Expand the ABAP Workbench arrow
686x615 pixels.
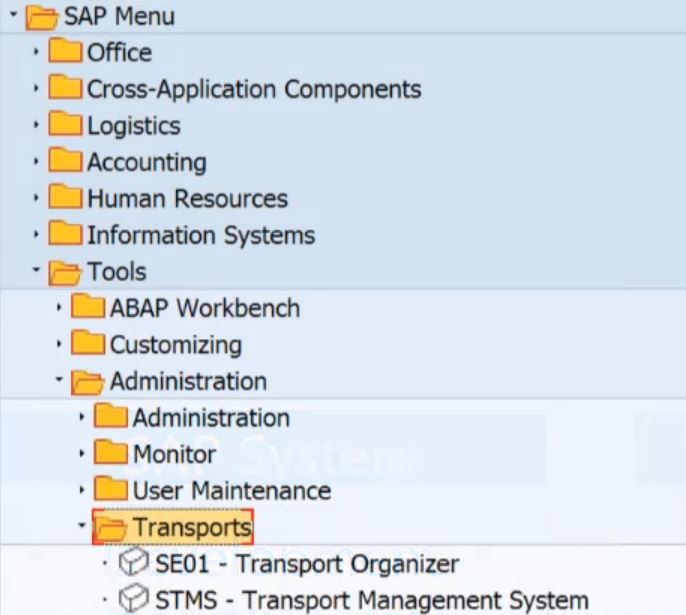[59, 308]
